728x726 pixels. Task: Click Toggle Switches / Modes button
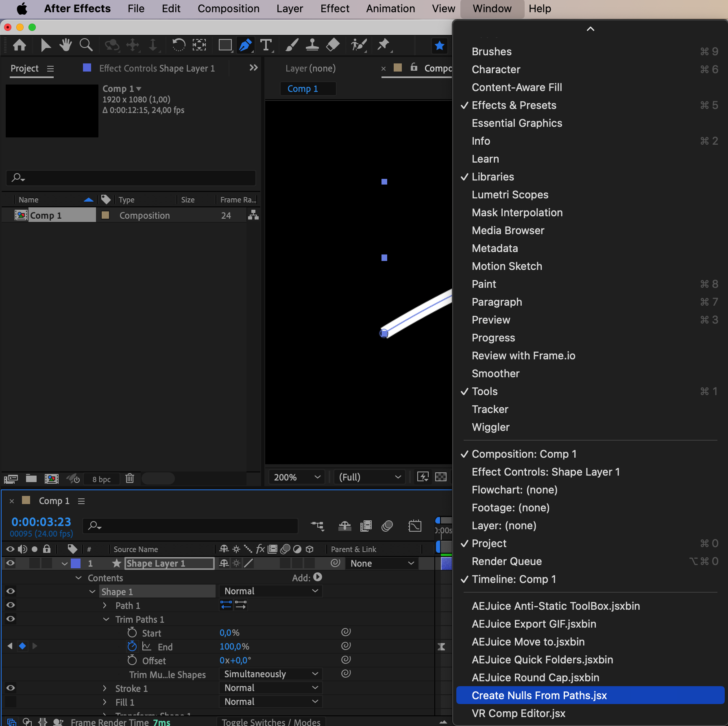(x=271, y=722)
